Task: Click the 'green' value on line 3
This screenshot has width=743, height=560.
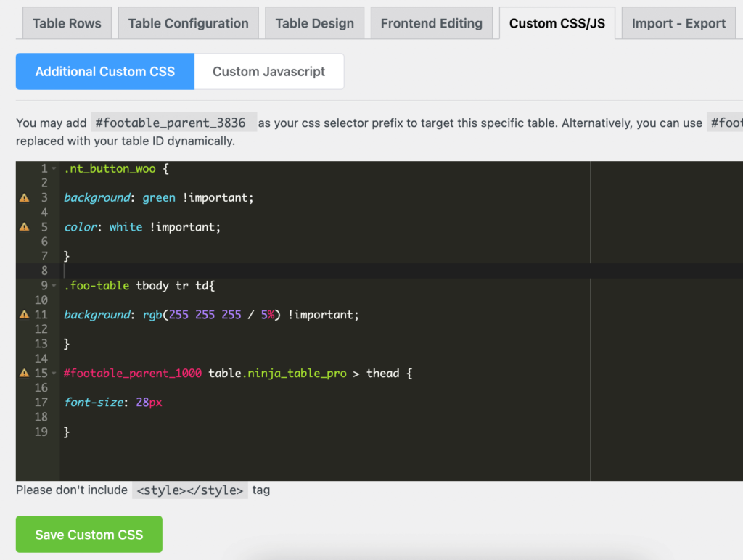Action: (x=159, y=197)
